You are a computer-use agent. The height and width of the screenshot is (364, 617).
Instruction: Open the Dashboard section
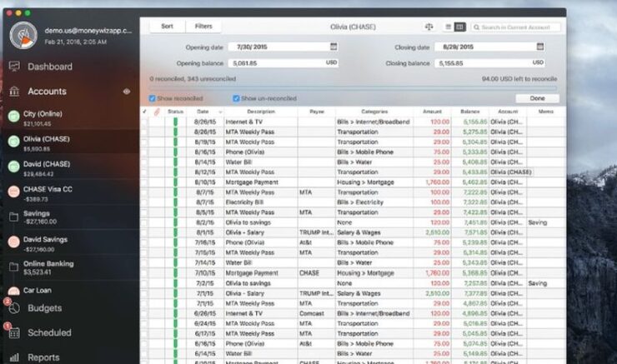[50, 67]
